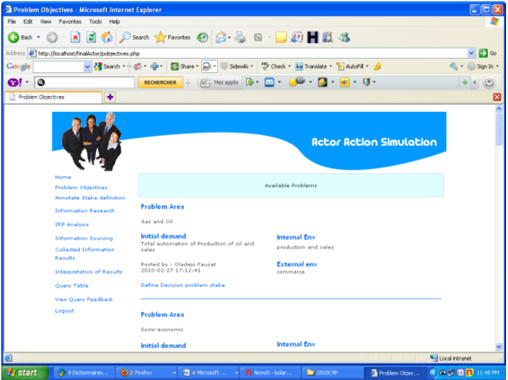Open Information Research link
The height and width of the screenshot is (380, 508).
[85, 211]
